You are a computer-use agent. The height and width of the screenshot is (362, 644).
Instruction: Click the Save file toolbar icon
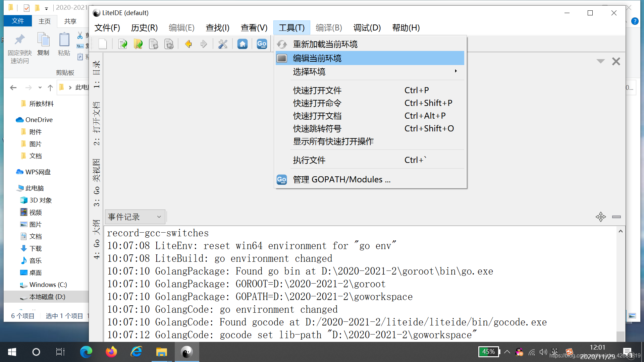tap(154, 44)
